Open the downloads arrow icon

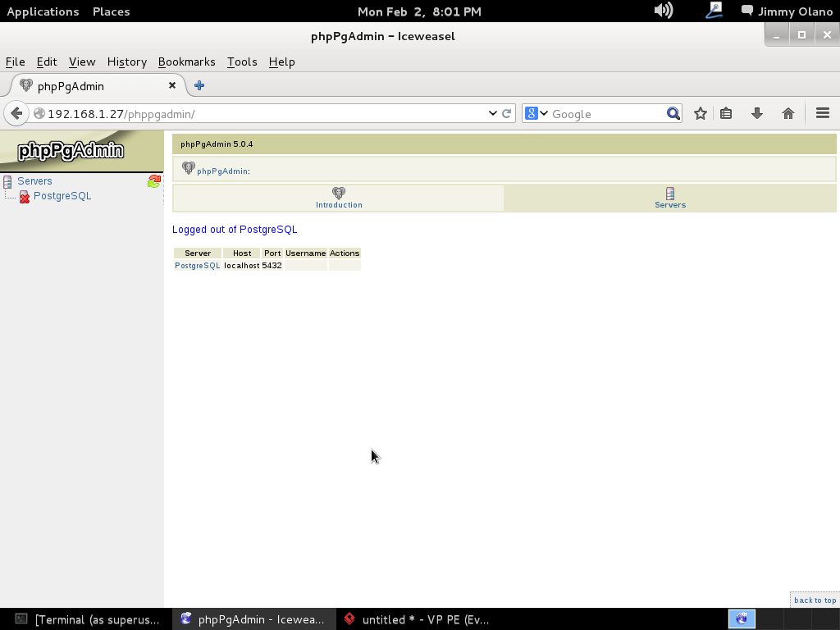pyautogui.click(x=756, y=114)
